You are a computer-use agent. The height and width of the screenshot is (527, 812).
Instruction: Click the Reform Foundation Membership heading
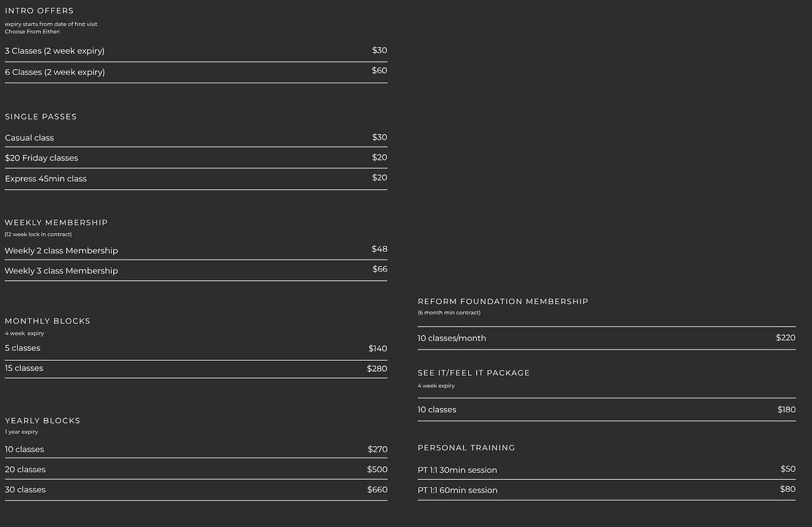point(503,302)
